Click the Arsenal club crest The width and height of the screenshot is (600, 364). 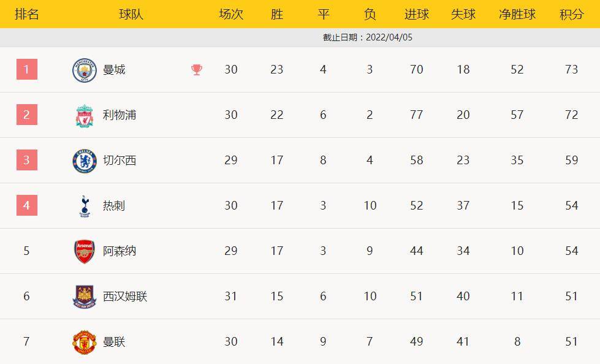click(x=85, y=251)
